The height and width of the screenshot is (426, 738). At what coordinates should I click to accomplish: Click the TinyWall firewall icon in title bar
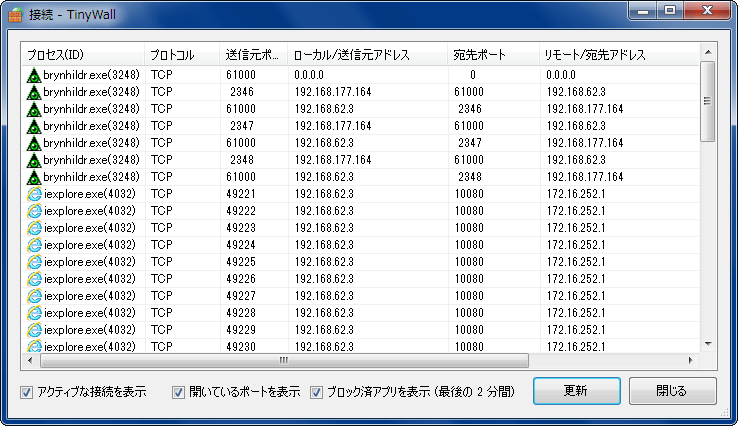point(15,15)
